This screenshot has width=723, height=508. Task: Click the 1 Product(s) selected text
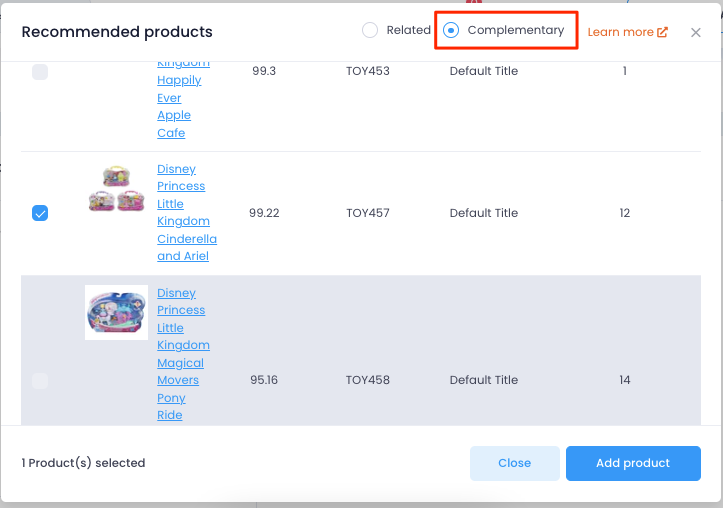tap(83, 463)
